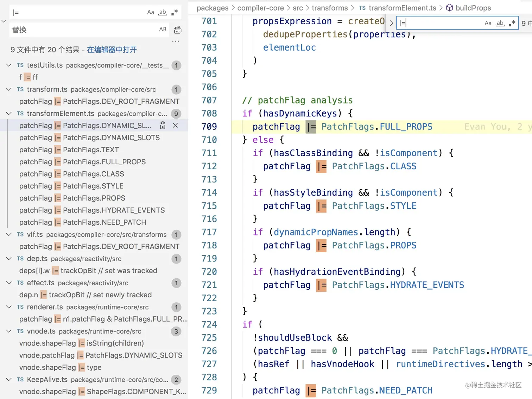
Task: Open search details ellipsis toggle
Action: pos(176,41)
